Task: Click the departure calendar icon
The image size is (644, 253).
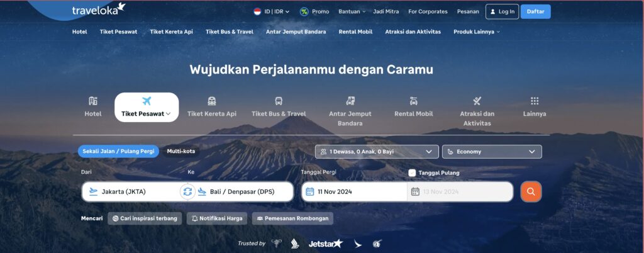Action: pyautogui.click(x=309, y=191)
